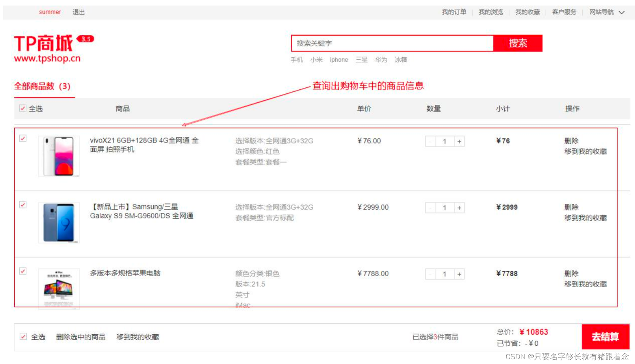
Task: Click the summer username link
Action: click(x=50, y=12)
